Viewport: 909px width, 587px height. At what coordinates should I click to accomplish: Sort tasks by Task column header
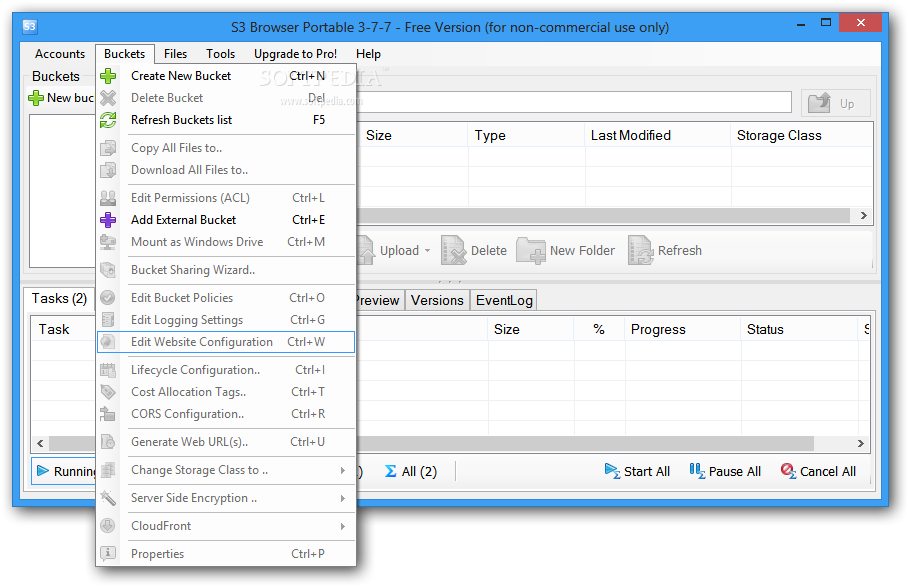63,329
